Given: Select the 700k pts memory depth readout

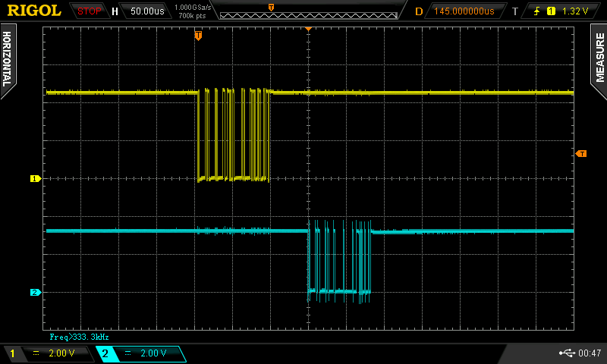Looking at the screenshot, I should pos(192,16).
